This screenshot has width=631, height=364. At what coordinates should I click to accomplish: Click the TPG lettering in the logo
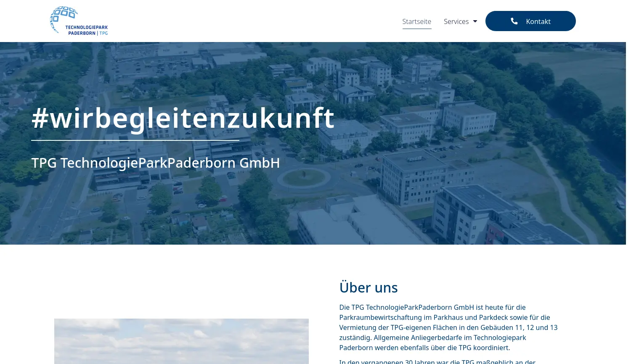coord(103,33)
